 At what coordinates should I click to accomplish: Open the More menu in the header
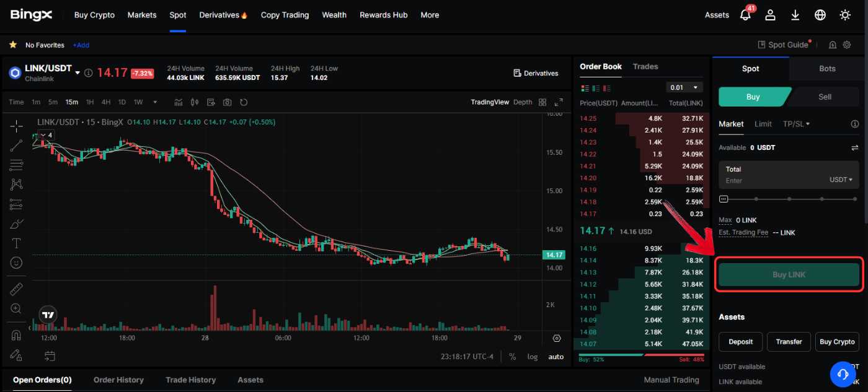pyautogui.click(x=430, y=15)
